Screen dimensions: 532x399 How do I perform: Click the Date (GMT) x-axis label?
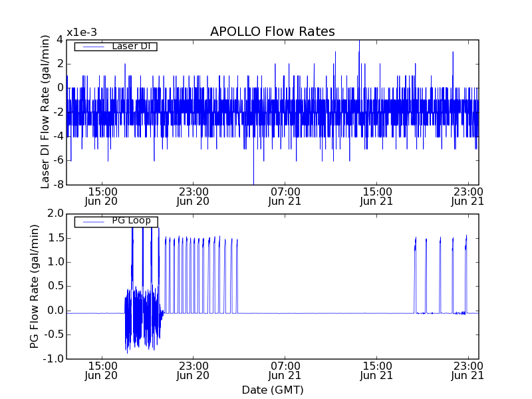pyautogui.click(x=273, y=390)
